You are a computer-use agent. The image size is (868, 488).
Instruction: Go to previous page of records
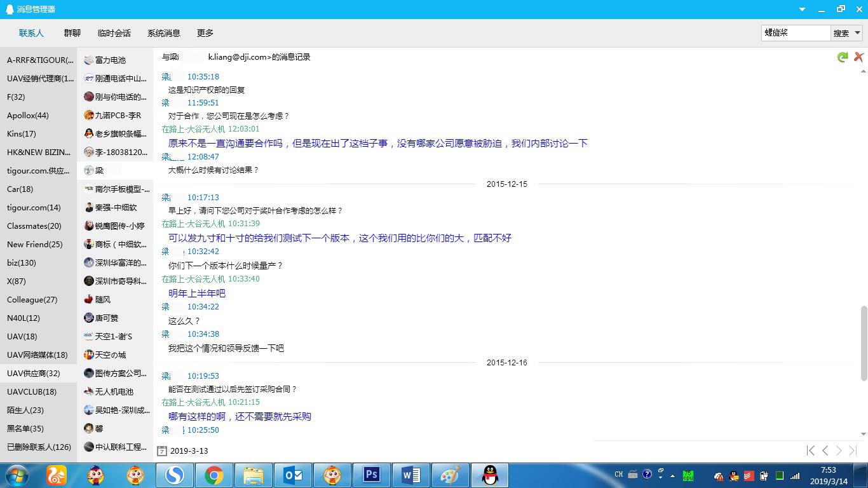825,451
